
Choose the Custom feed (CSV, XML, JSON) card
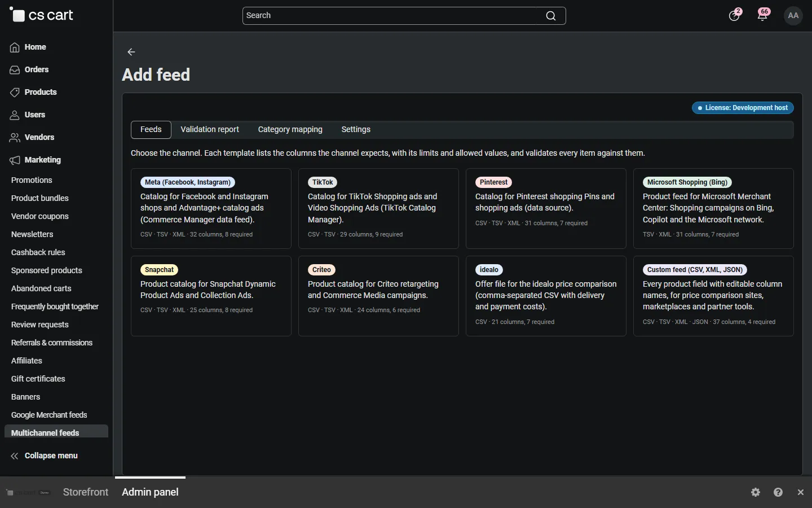pos(714,296)
